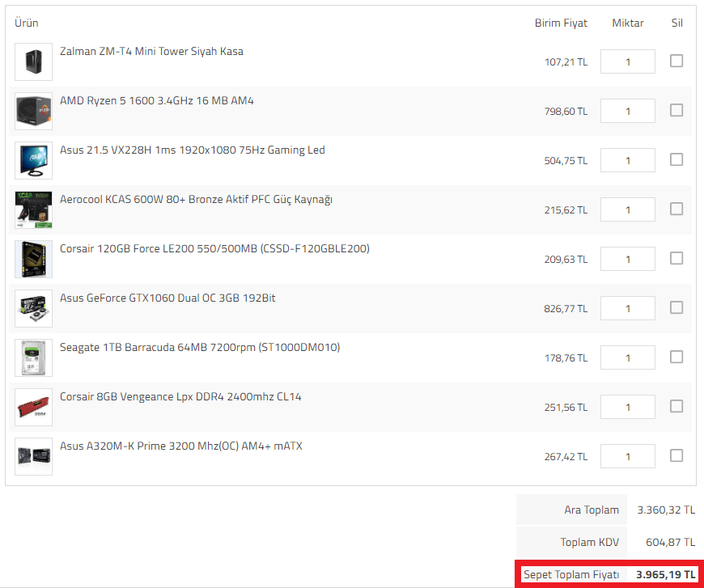Check the delete box for Asus GTX1060
The height and width of the screenshot is (588, 704).
(x=676, y=307)
